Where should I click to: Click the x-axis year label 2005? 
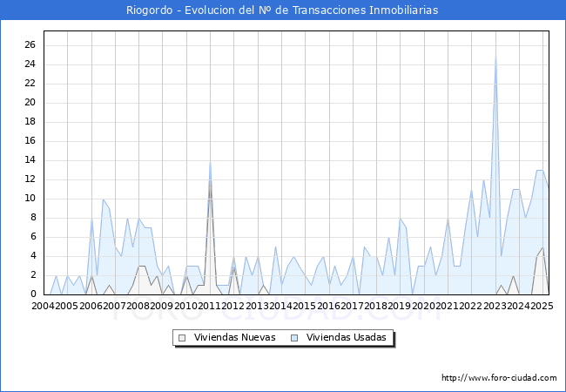coord(67,306)
